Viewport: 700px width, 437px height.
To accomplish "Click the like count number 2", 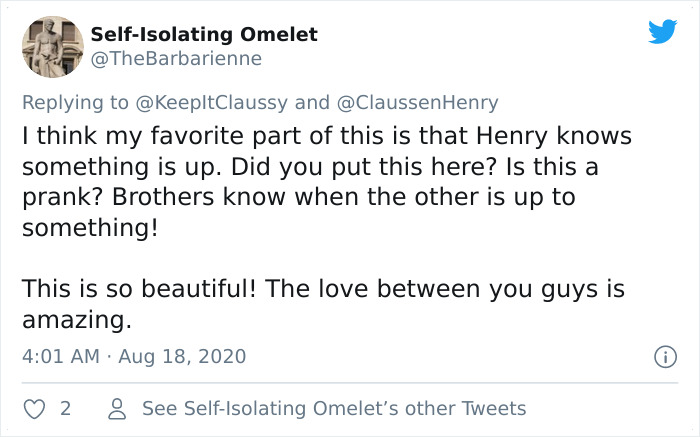I will [x=65, y=408].
